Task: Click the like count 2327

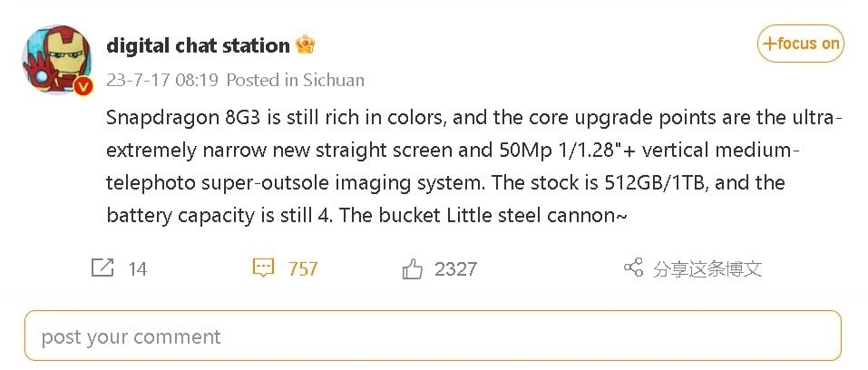Action: (x=455, y=269)
